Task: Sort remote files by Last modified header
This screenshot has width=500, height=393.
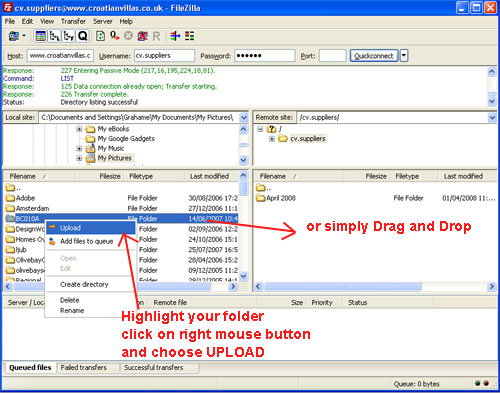Action: coord(467,176)
